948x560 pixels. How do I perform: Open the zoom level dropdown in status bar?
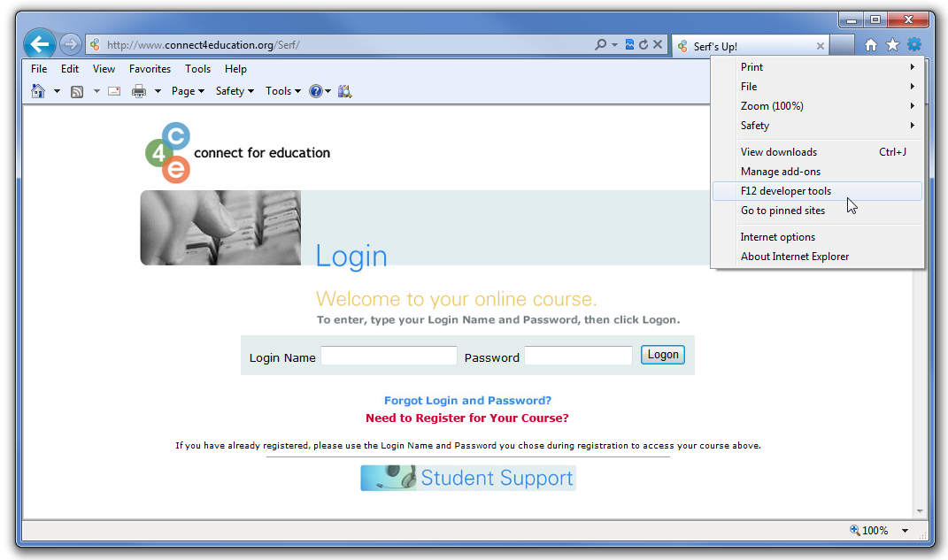(x=905, y=531)
